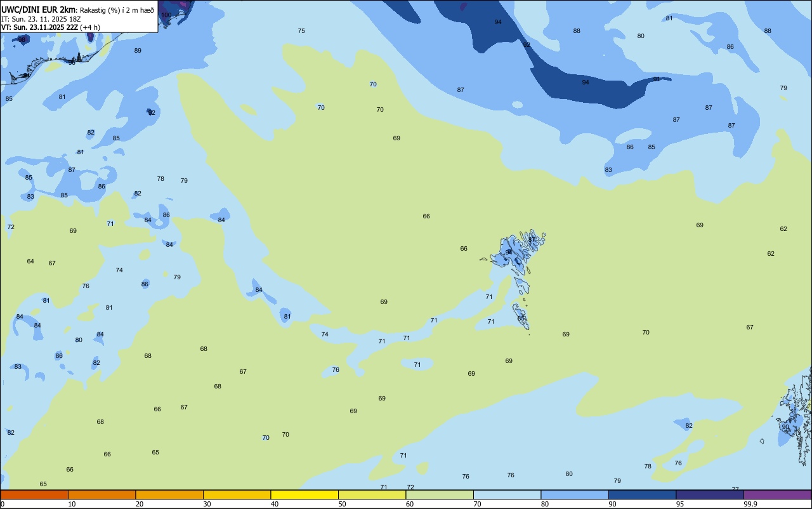812x509 pixels.
Task: Pick the 20–30 amber legend swatch
Action: pos(169,494)
